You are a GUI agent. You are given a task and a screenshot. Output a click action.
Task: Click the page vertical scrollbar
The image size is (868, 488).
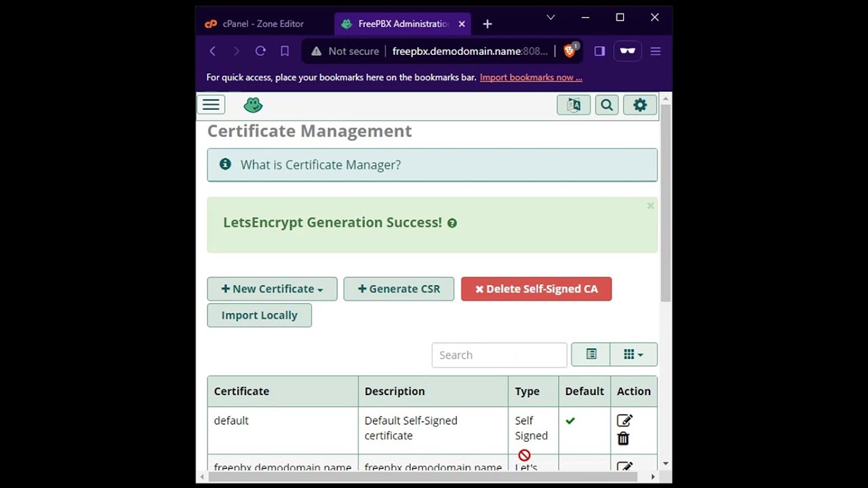click(x=665, y=203)
